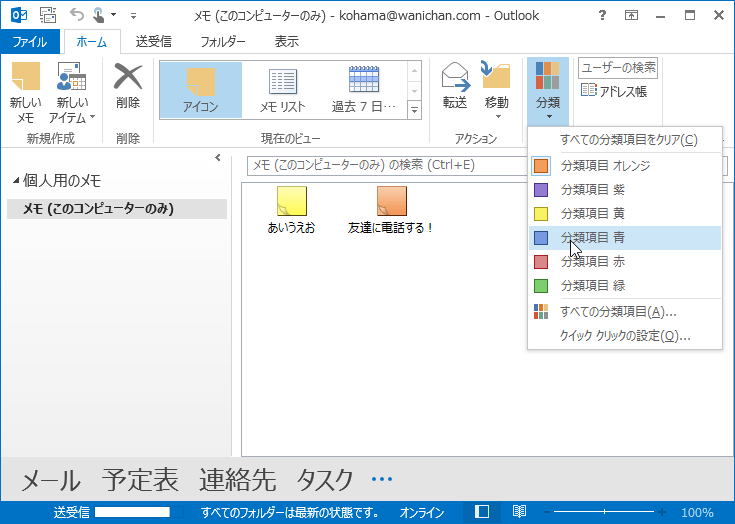Open the Help question mark

[602, 15]
